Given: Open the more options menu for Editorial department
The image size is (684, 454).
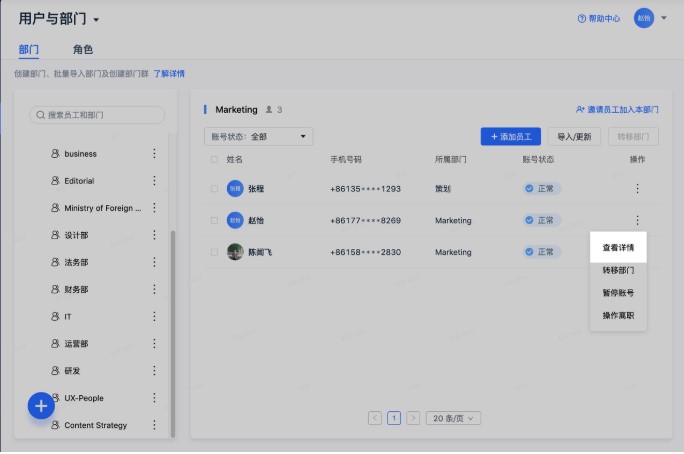Looking at the screenshot, I should click(154, 181).
